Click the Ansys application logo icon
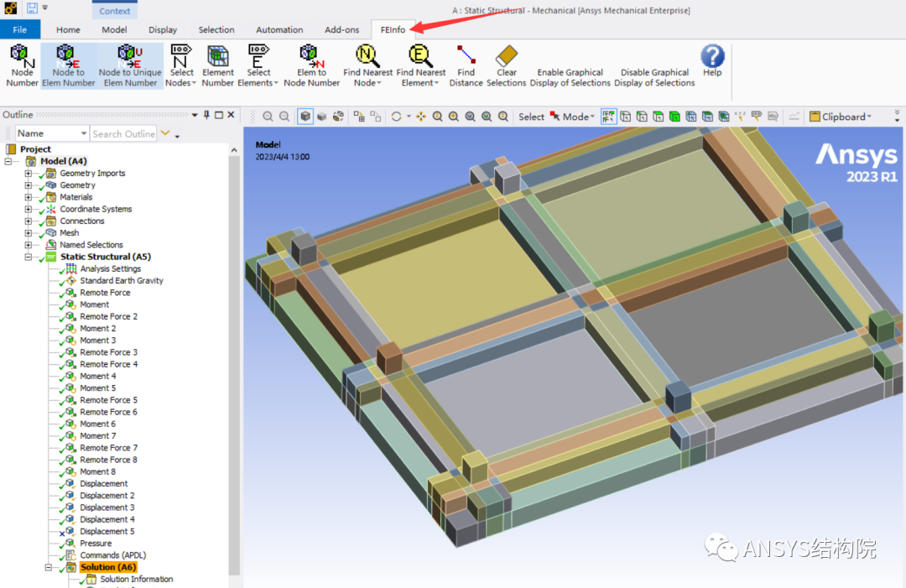 click(10, 8)
